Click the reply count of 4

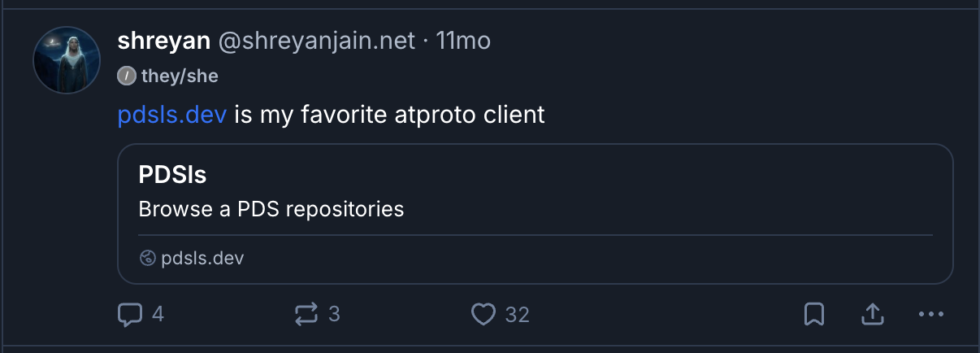coord(158,314)
